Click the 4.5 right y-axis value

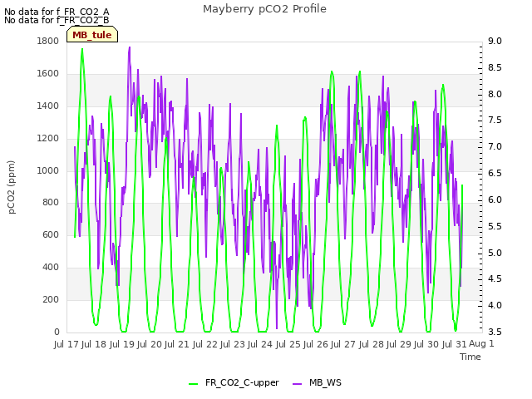[x=495, y=278]
